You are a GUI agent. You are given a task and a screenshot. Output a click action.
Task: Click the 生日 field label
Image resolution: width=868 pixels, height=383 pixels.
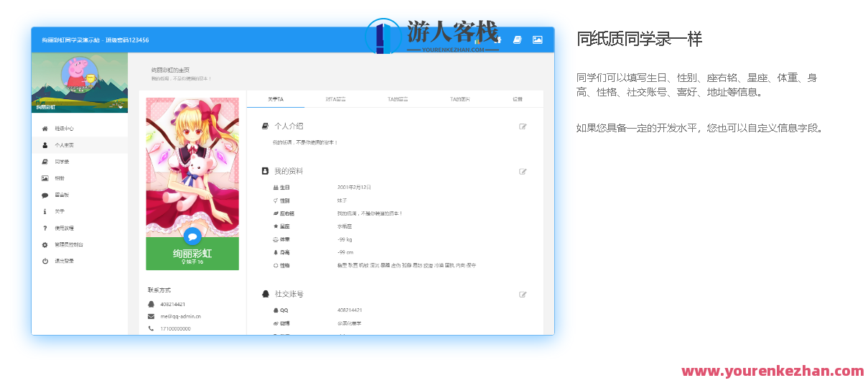(x=285, y=187)
